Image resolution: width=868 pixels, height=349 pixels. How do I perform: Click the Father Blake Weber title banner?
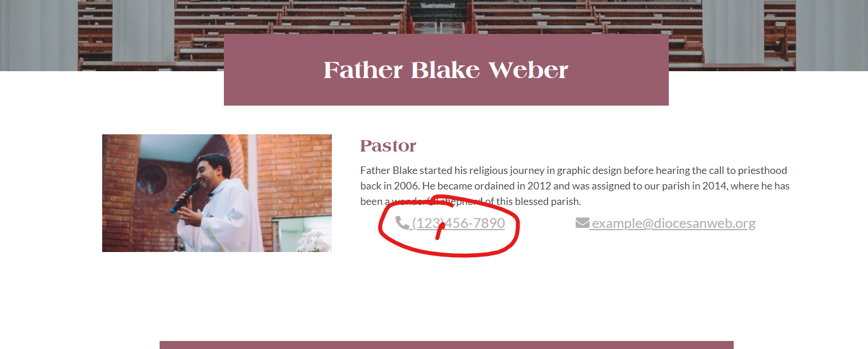[446, 70]
